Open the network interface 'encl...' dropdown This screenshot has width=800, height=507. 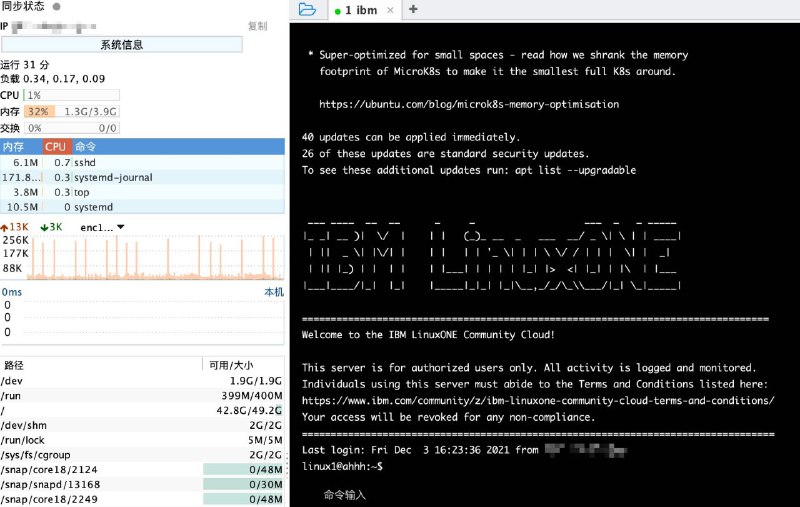pos(102,227)
